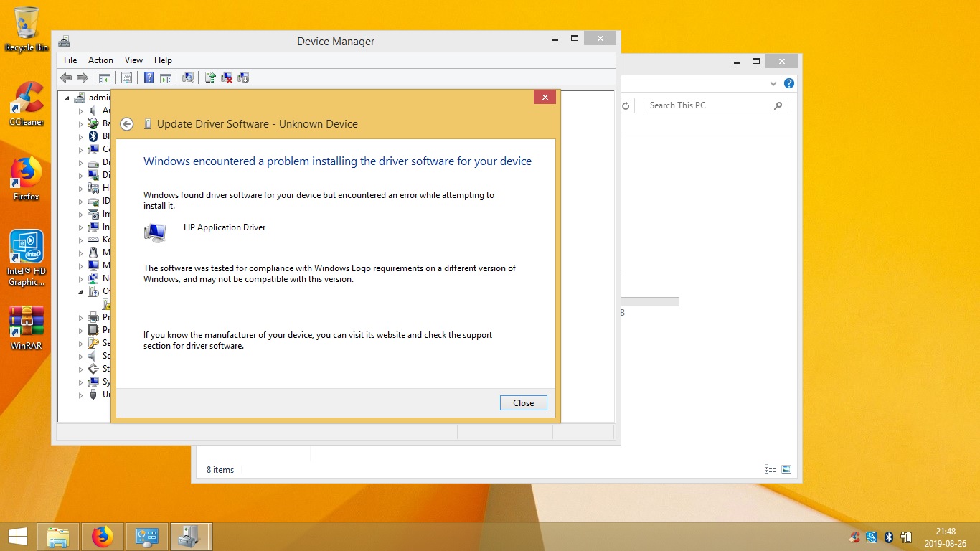Open the Action menu
980x551 pixels.
[x=100, y=60]
